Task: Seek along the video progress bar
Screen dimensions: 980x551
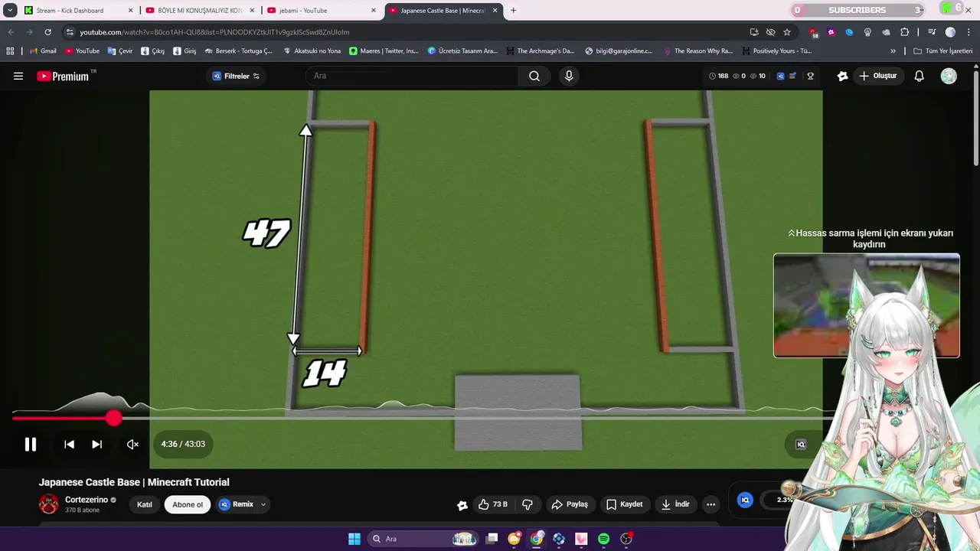Action: pos(423,418)
